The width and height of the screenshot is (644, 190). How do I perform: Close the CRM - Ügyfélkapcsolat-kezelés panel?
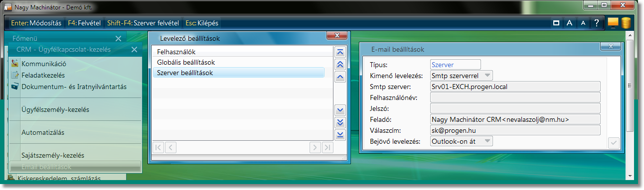point(134,49)
